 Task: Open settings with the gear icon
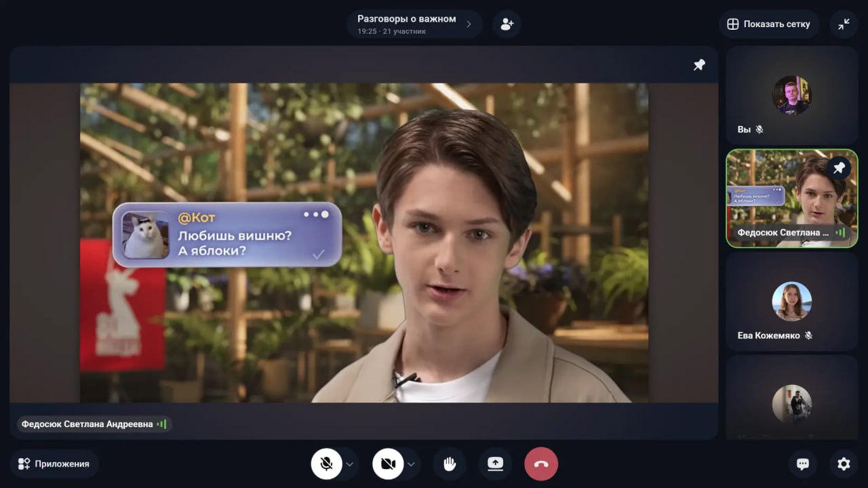point(844,464)
